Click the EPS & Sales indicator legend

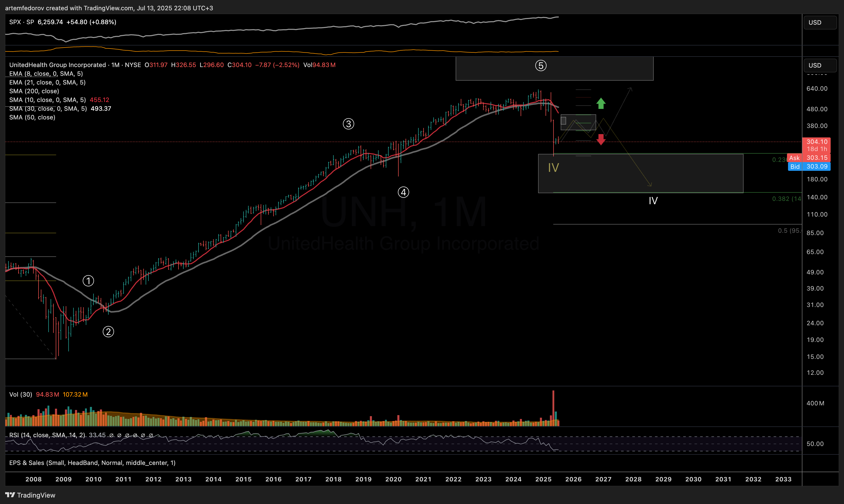click(x=92, y=463)
